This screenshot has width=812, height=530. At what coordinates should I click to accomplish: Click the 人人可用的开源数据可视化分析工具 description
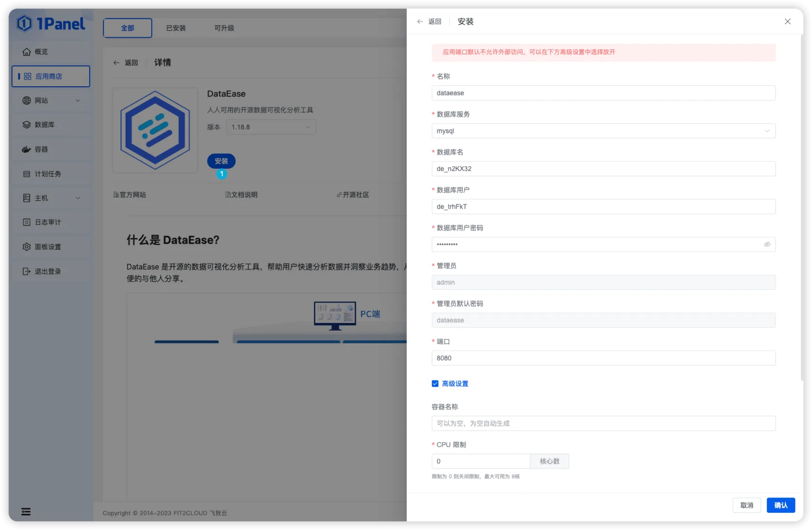click(x=260, y=110)
